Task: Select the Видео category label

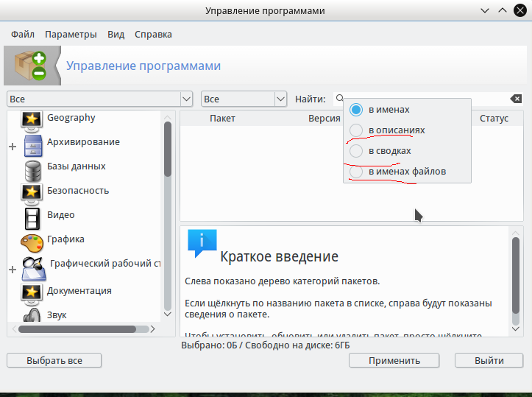Action: click(61, 215)
